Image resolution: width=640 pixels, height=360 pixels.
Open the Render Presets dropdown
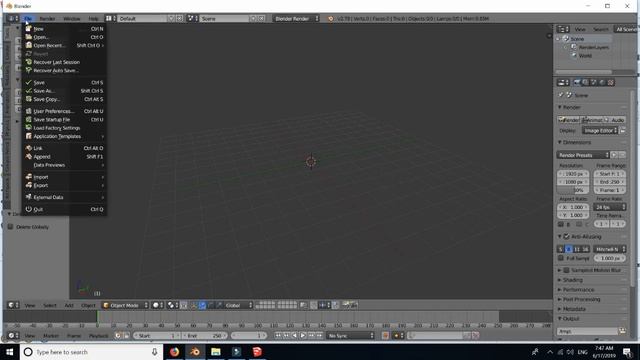coord(583,155)
